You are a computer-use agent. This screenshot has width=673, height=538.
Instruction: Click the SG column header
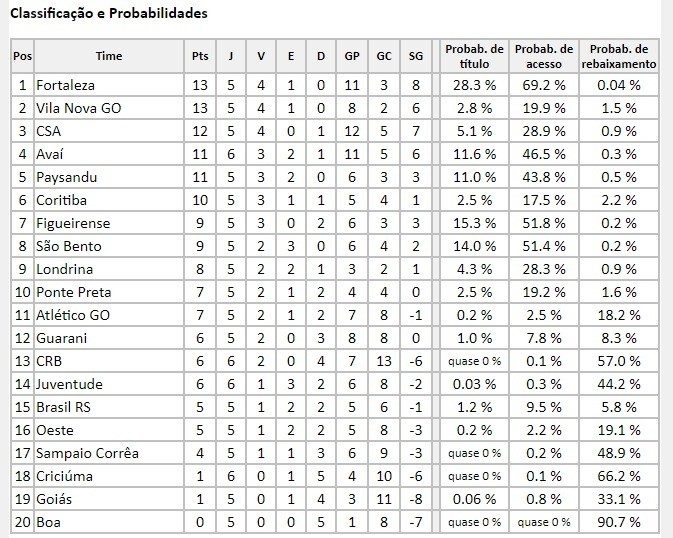pyautogui.click(x=415, y=56)
